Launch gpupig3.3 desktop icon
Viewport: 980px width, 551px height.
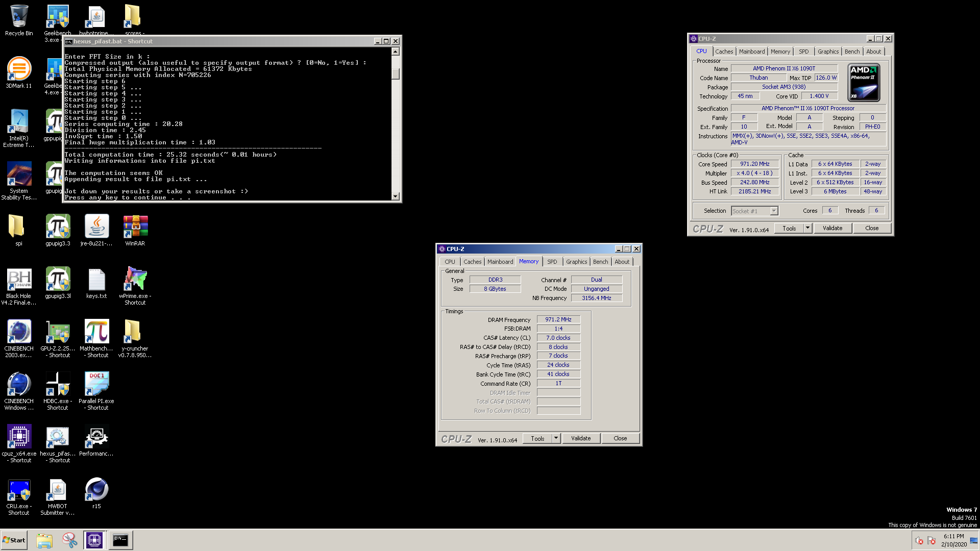tap(58, 231)
